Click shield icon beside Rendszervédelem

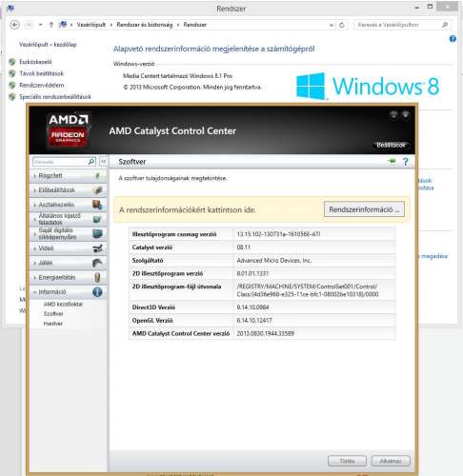[x=12, y=85]
